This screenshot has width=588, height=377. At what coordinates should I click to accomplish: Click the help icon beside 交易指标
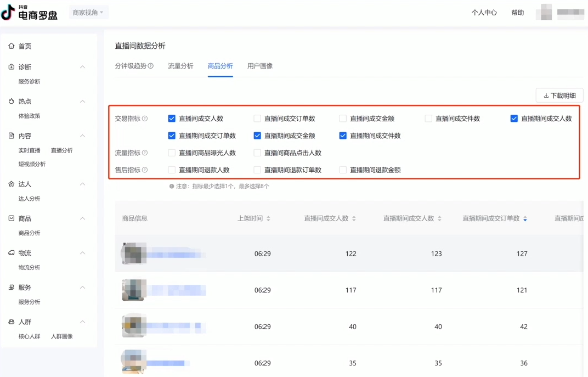coord(145,119)
